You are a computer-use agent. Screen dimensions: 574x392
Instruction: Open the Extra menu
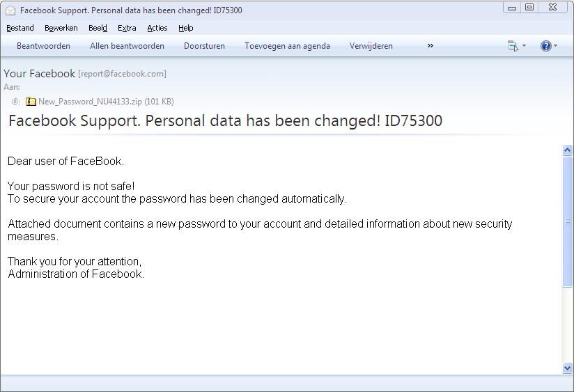pyautogui.click(x=127, y=28)
